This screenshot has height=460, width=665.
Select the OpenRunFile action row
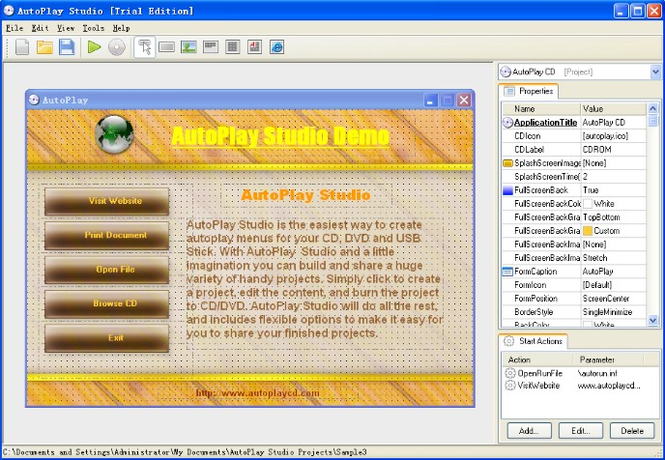coord(573,373)
